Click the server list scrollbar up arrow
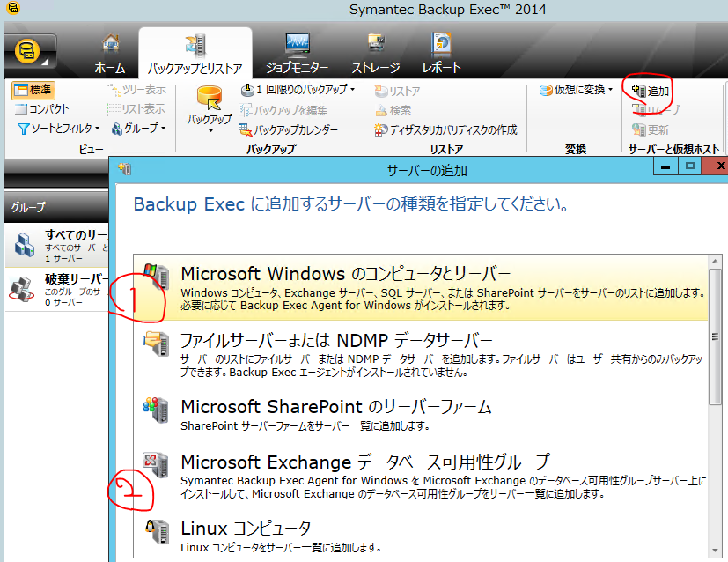728x562 pixels. 715,261
